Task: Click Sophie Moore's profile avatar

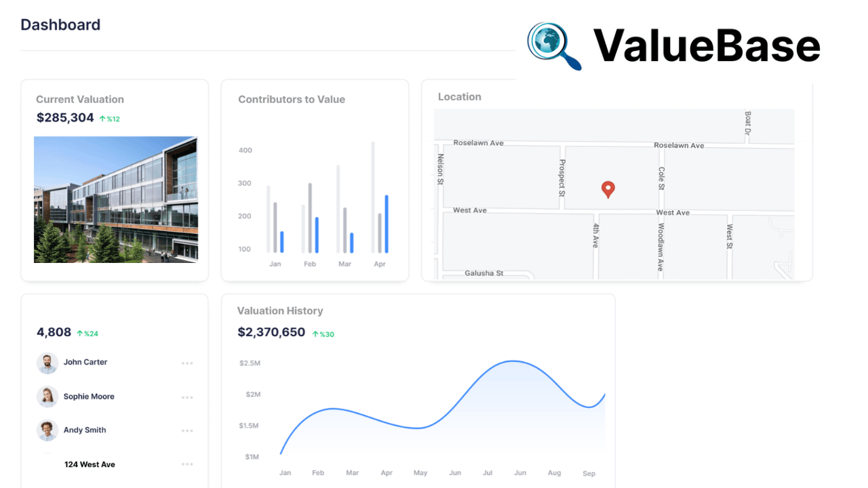Action: click(x=47, y=396)
